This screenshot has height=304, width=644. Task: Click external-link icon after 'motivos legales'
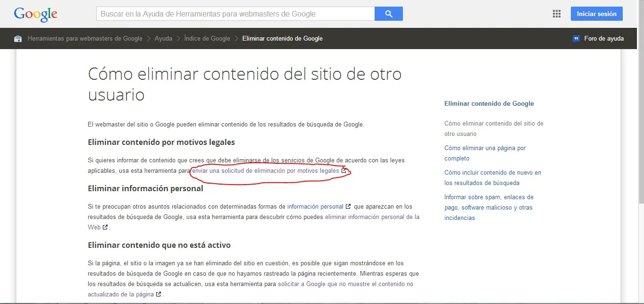pos(344,171)
